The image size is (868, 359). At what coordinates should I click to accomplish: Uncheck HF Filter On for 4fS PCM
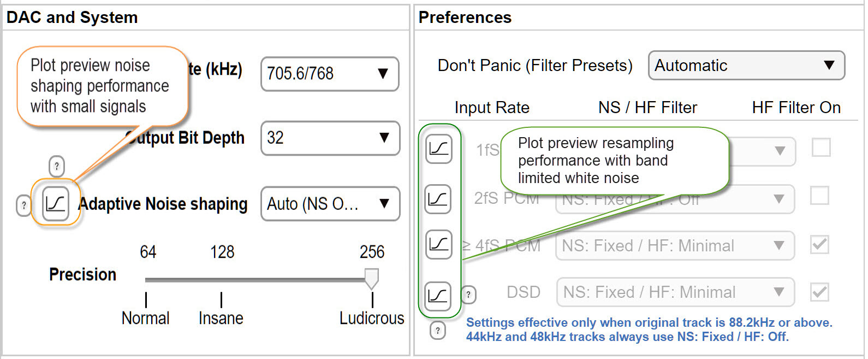coord(819,244)
